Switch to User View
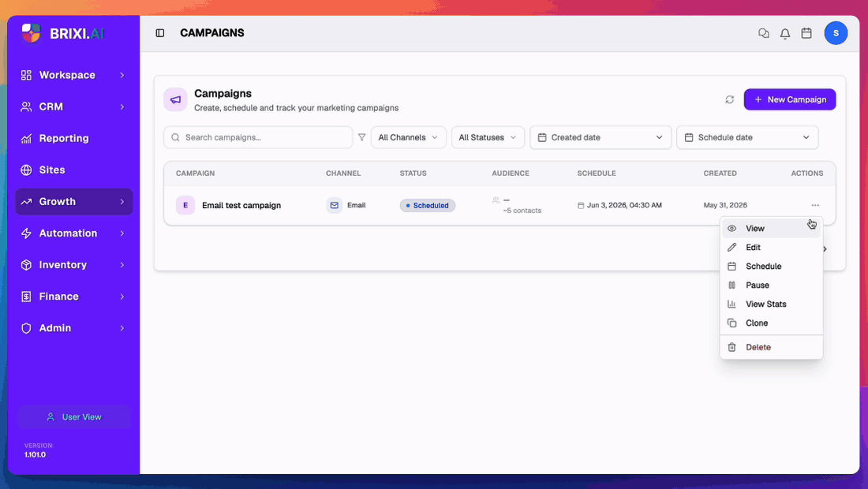Image resolution: width=868 pixels, height=489 pixels. click(x=74, y=417)
